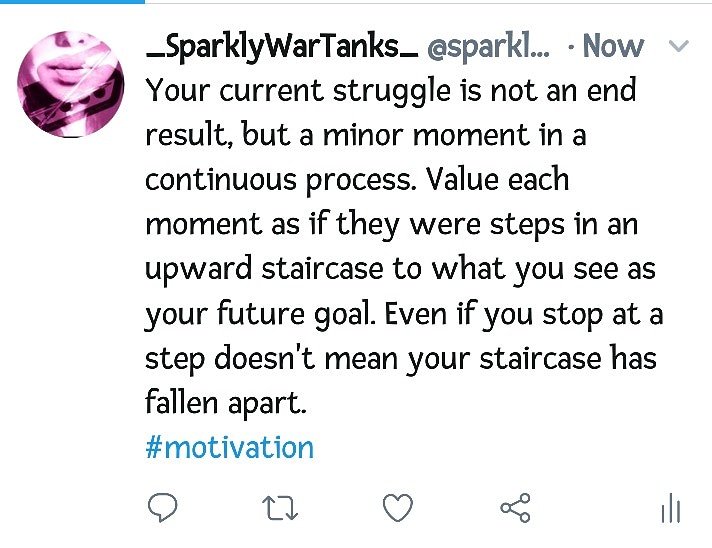This screenshot has width=712, height=548.
Task: Click the line 'result, but a minor moment in a'
Action: 365,135
